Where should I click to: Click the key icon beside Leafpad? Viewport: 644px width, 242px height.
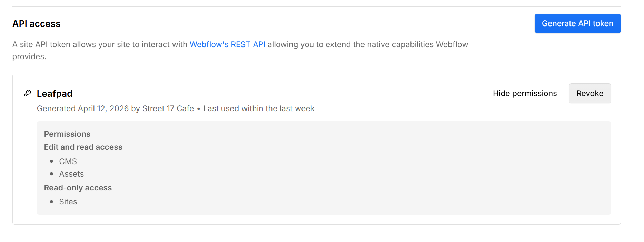(28, 93)
